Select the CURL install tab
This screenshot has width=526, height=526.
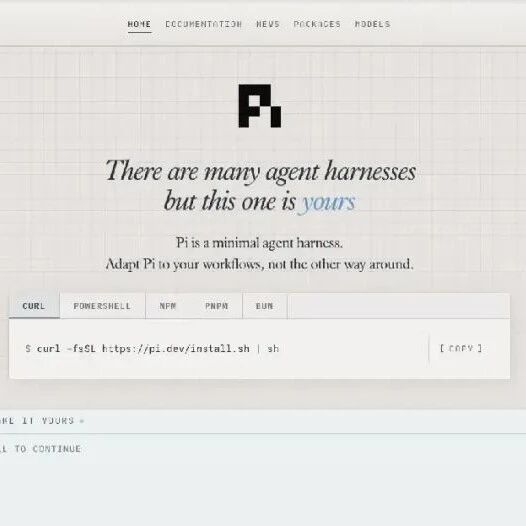pyautogui.click(x=34, y=306)
